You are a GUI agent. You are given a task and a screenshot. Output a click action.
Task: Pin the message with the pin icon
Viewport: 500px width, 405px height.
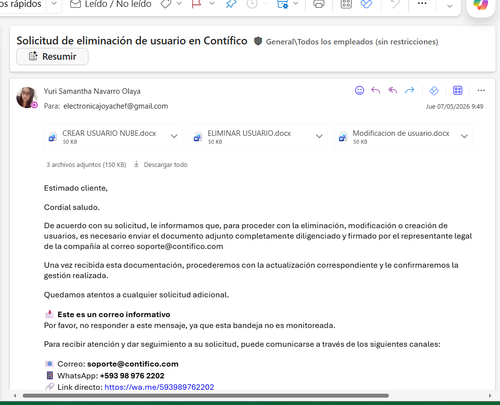click(231, 4)
